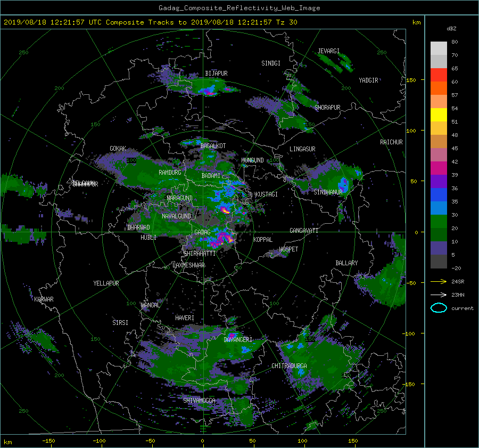Click the dBZ legend heading
This screenshot has width=479, height=448.
pos(451,28)
